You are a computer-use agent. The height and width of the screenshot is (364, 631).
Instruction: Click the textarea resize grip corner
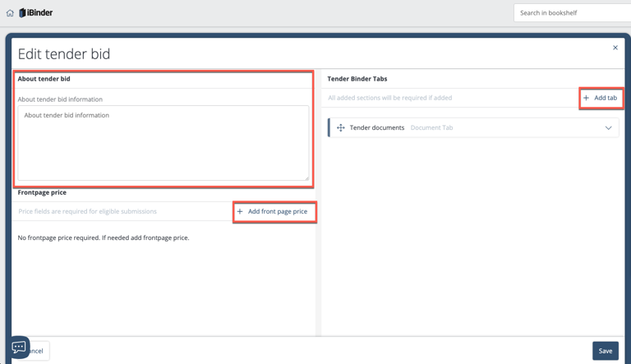(x=306, y=177)
